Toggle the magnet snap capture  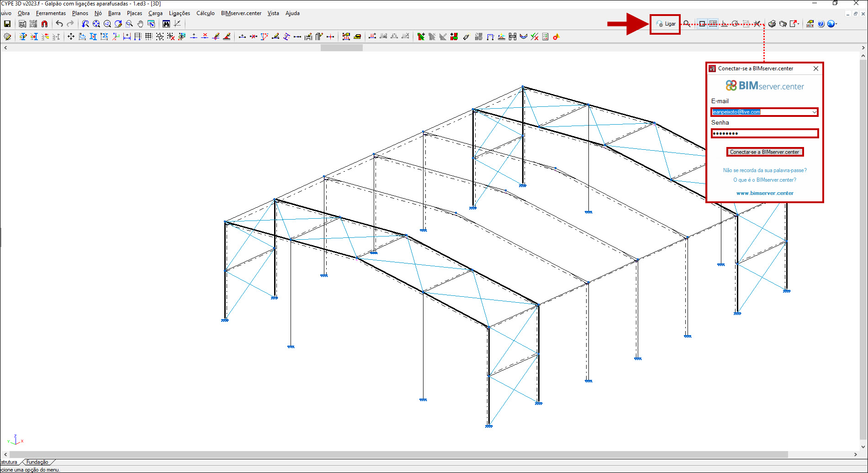coord(44,24)
